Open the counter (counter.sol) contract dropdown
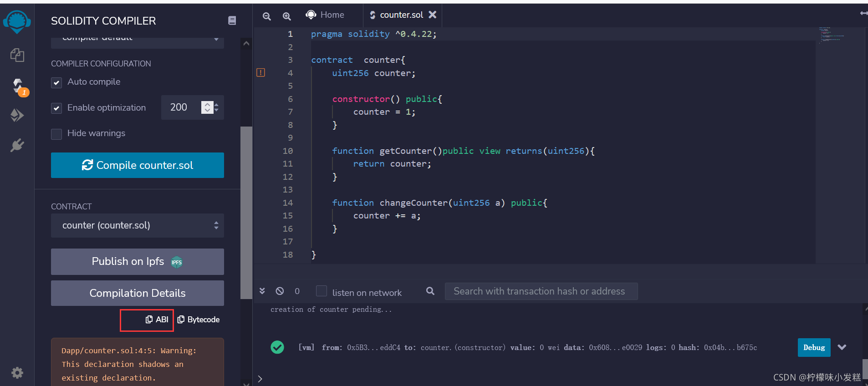 [138, 225]
